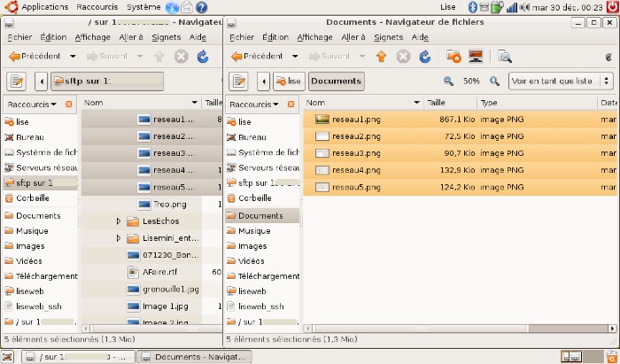Click the Search magnifier icon in Documents toolbar
Screen dimensions: 620x364
click(x=505, y=56)
